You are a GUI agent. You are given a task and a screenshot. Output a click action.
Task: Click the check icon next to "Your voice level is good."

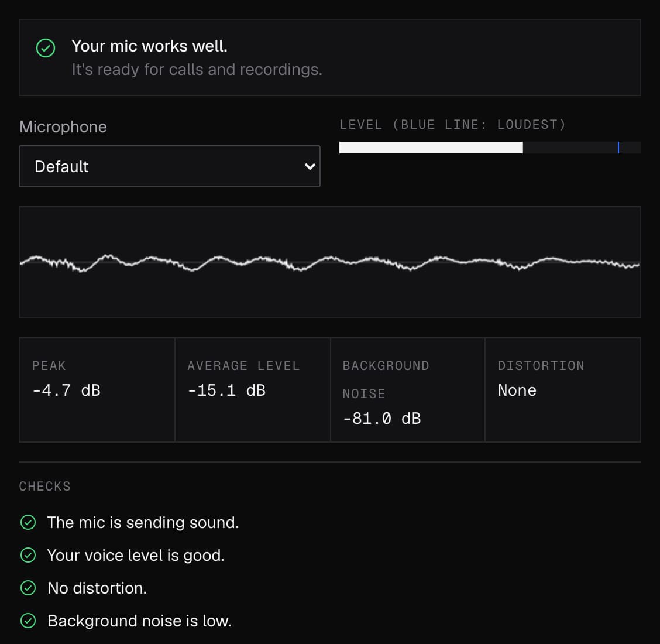28,555
